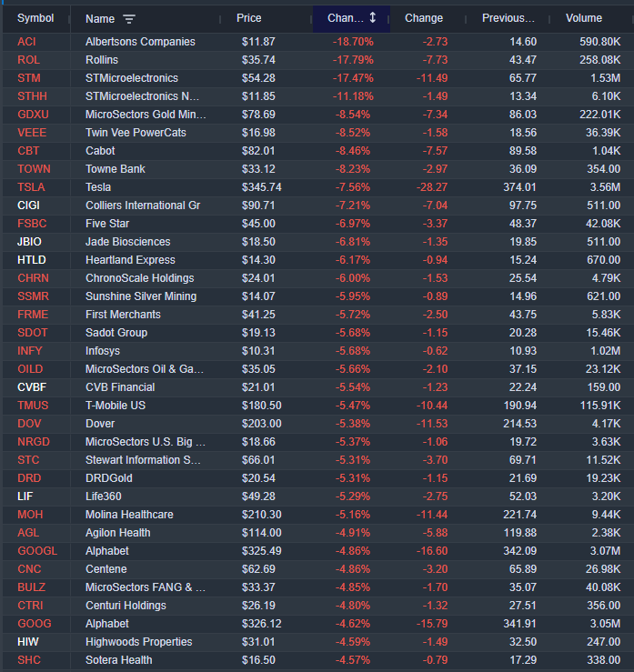Viewport: 634px width, 672px height.
Task: Open the GOOG ticker symbol
Action: coord(35,624)
